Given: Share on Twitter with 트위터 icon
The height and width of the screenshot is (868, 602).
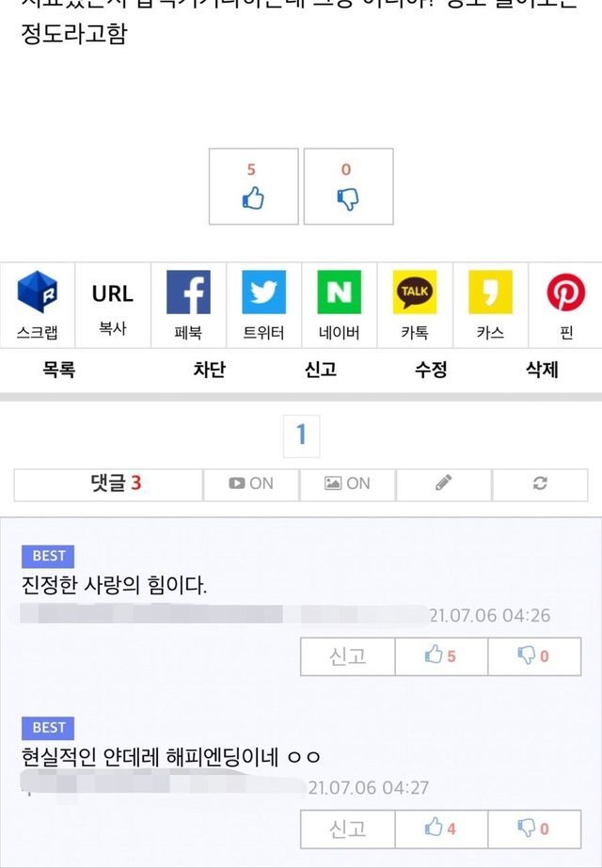Looking at the screenshot, I should point(264,305).
